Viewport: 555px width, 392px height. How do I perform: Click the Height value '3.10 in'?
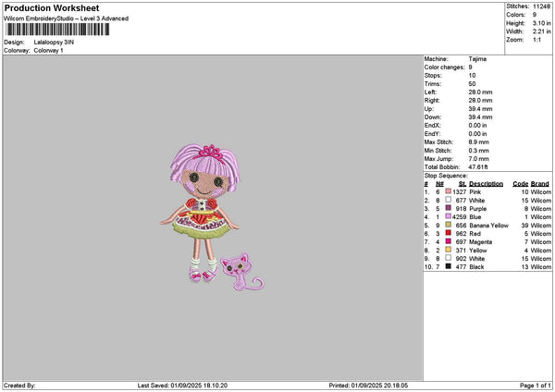pos(541,23)
